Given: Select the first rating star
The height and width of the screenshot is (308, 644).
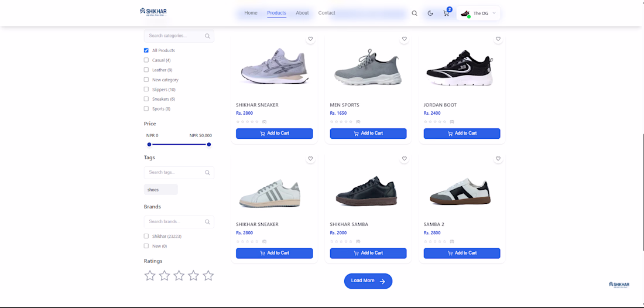Looking at the screenshot, I should click(x=150, y=276).
